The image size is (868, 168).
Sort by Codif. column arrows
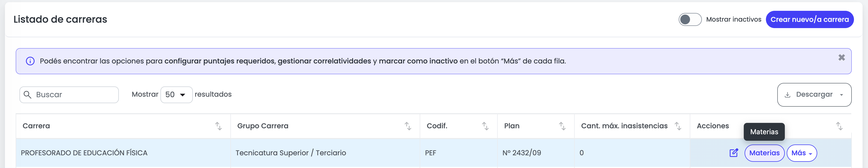pos(485,126)
